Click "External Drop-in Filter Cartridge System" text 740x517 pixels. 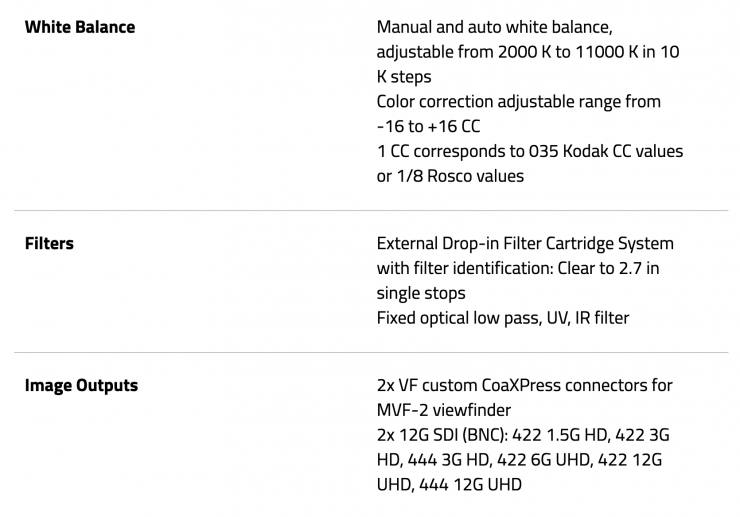525,243
